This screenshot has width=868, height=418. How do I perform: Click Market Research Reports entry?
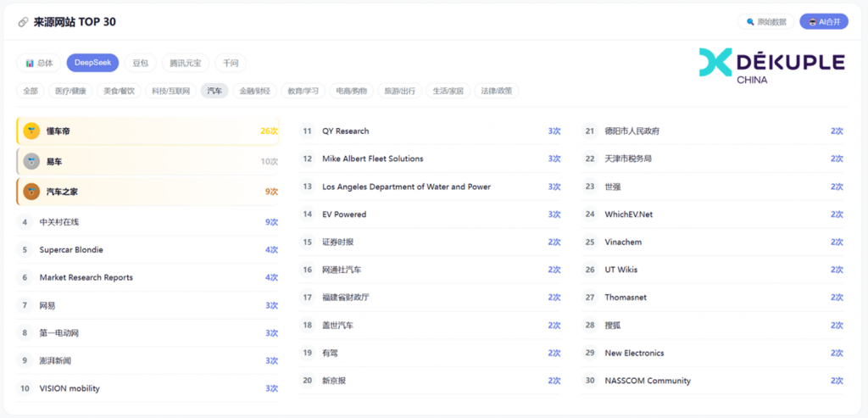pos(147,277)
